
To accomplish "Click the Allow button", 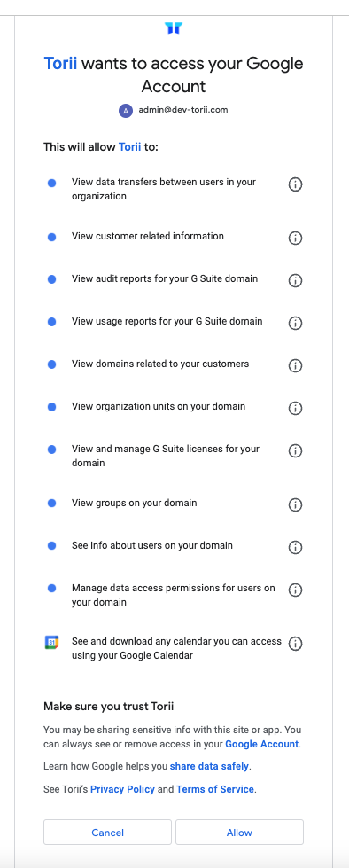I will (x=239, y=832).
